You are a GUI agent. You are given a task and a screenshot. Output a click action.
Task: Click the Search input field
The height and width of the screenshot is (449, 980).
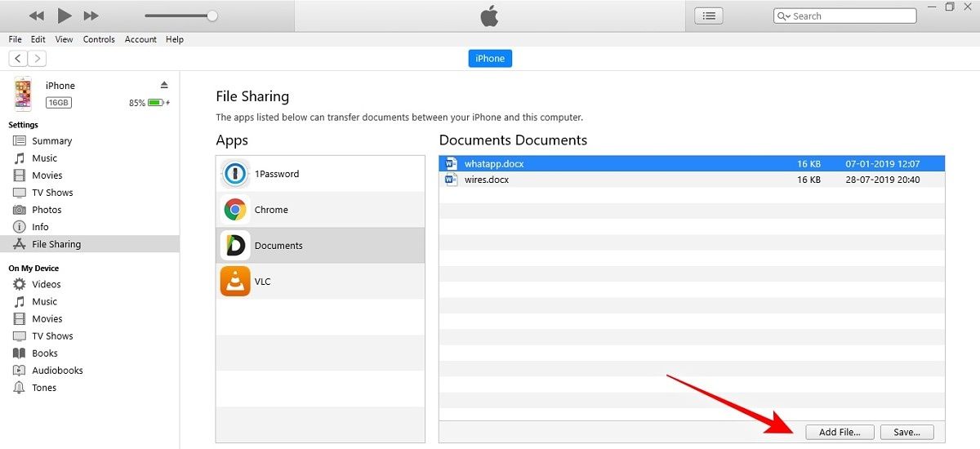click(x=849, y=16)
